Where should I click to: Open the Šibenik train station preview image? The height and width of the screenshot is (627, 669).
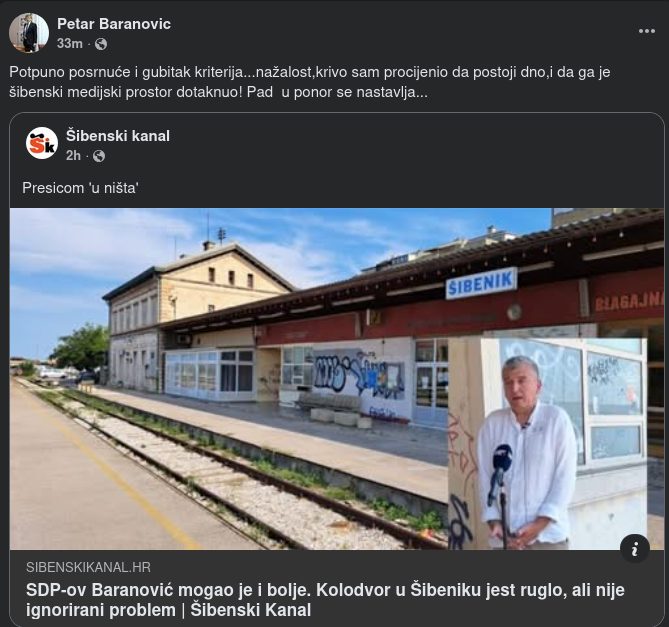click(x=337, y=379)
